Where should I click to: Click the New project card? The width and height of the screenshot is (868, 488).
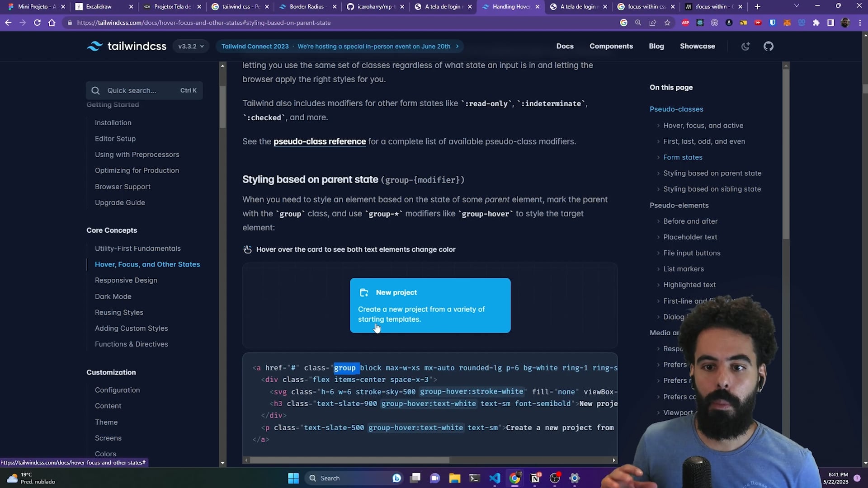coord(430,305)
